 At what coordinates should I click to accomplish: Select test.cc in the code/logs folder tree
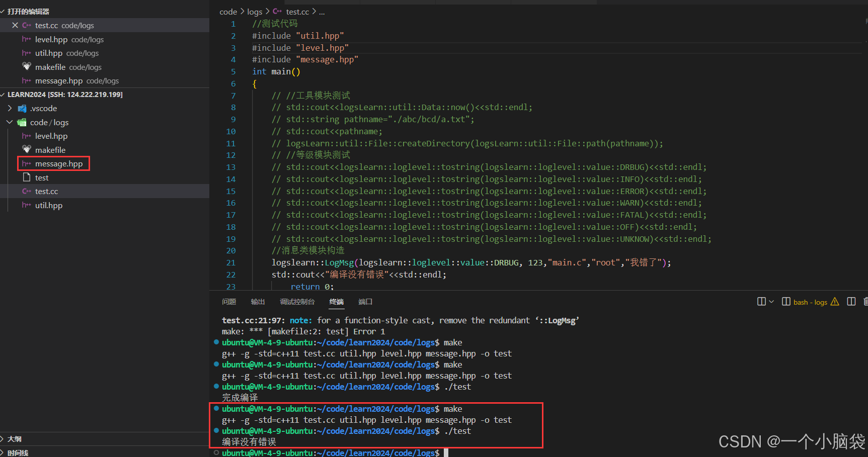[x=105, y=191]
